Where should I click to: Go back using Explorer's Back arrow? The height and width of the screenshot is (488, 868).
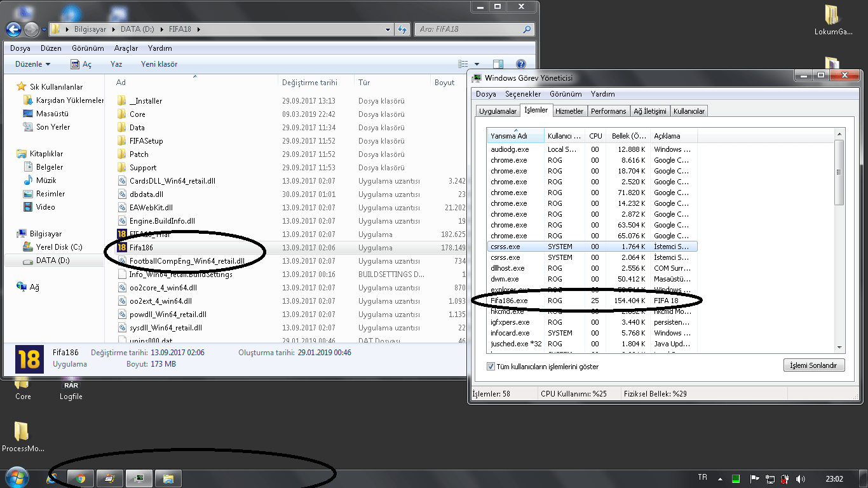[14, 29]
